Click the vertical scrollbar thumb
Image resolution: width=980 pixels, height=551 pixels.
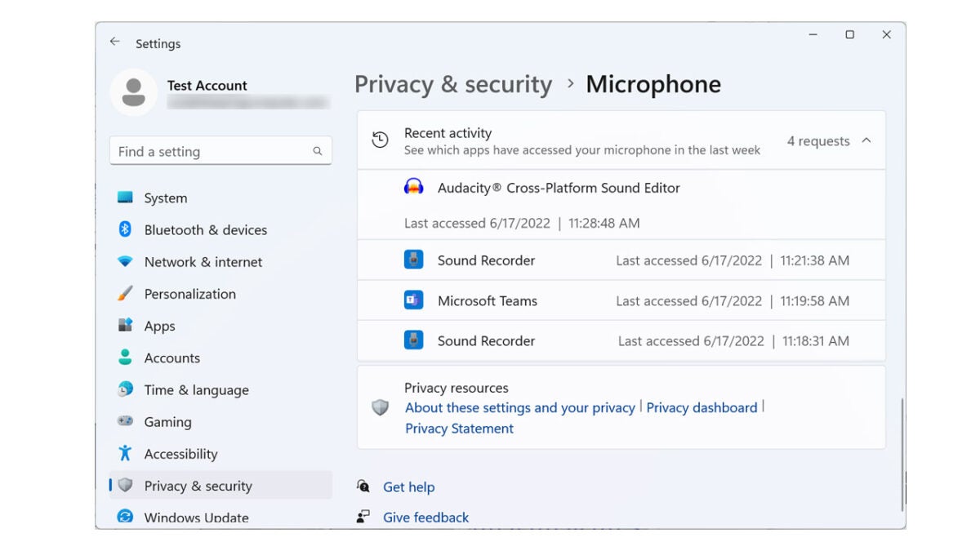902,454
